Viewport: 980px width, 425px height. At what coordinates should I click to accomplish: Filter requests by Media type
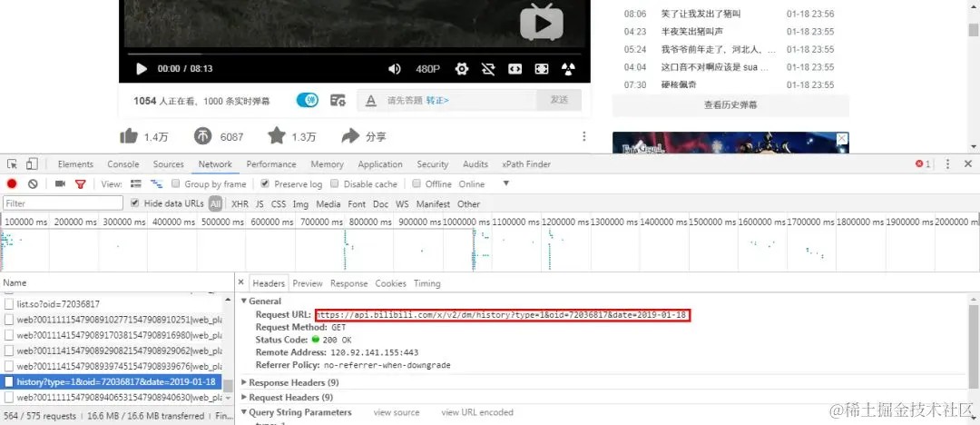click(x=328, y=204)
